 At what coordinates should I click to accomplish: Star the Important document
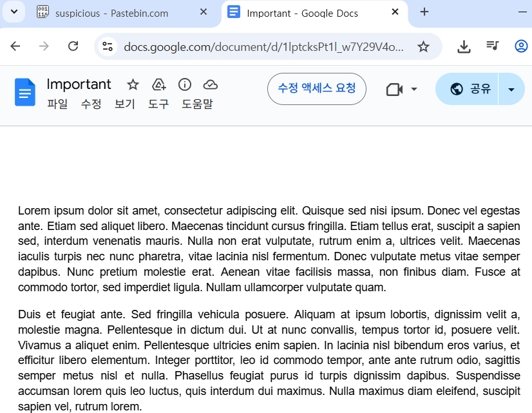pyautogui.click(x=133, y=84)
